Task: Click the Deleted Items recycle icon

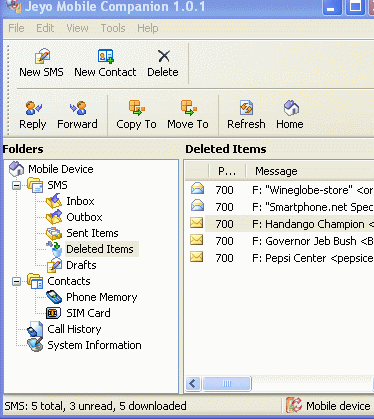Action: coord(55,249)
